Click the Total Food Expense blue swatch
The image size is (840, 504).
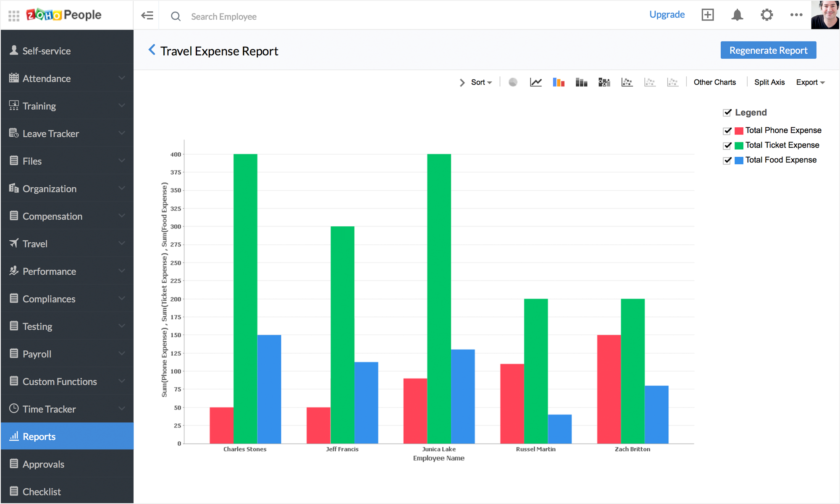tap(739, 160)
